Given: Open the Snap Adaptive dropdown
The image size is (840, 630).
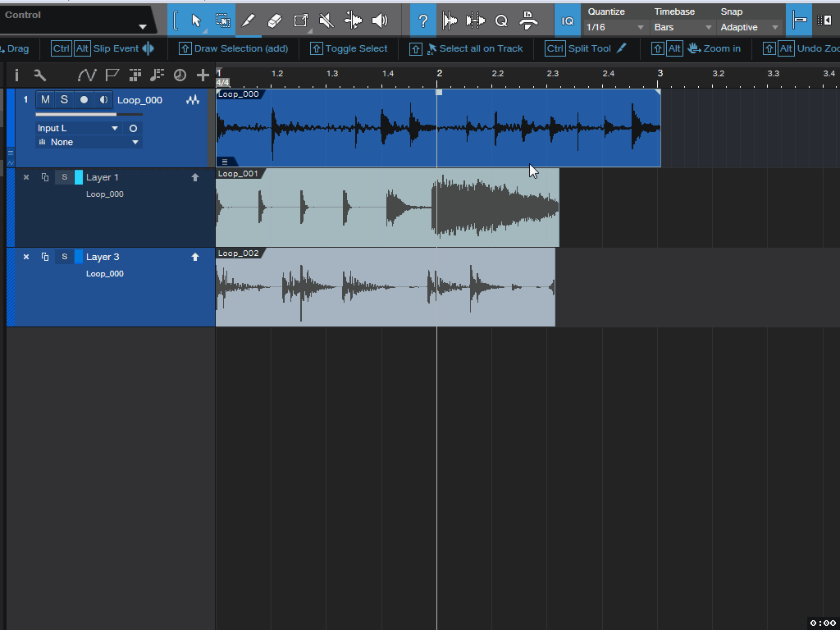Looking at the screenshot, I should click(x=749, y=27).
